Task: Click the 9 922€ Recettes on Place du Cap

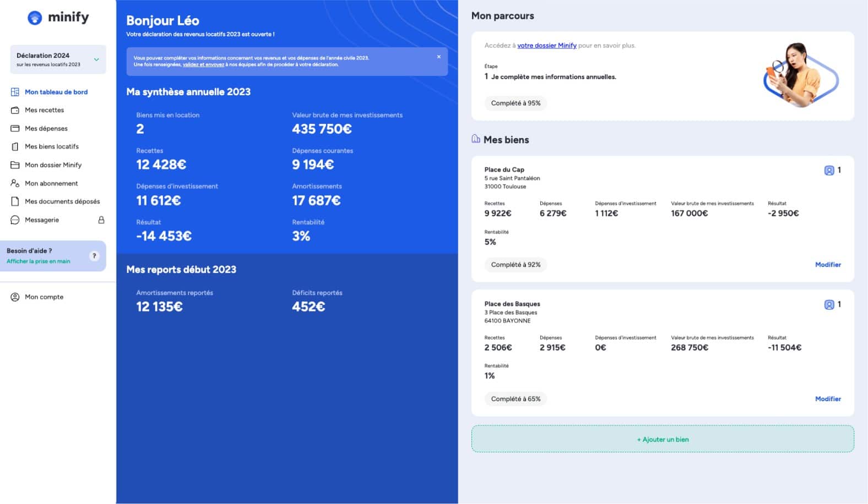Action: click(x=498, y=213)
